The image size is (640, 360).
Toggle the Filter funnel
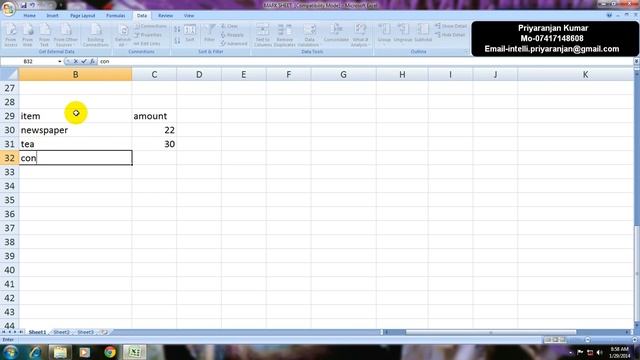[209, 34]
